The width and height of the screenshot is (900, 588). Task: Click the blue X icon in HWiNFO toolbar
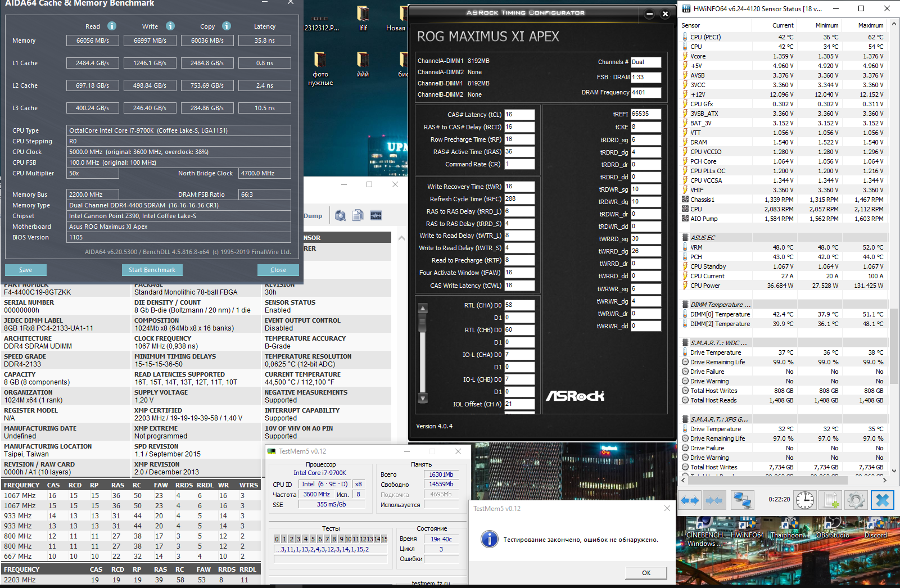click(883, 500)
